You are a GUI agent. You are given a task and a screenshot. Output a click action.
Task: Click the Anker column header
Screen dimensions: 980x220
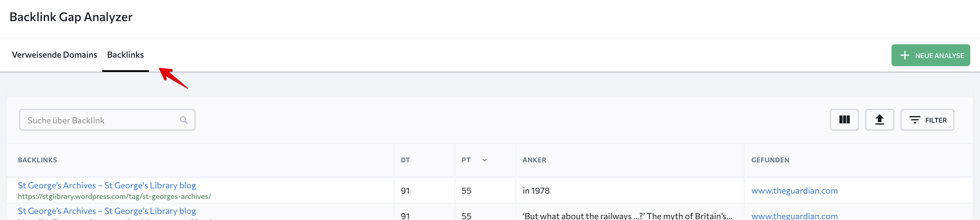coord(534,160)
